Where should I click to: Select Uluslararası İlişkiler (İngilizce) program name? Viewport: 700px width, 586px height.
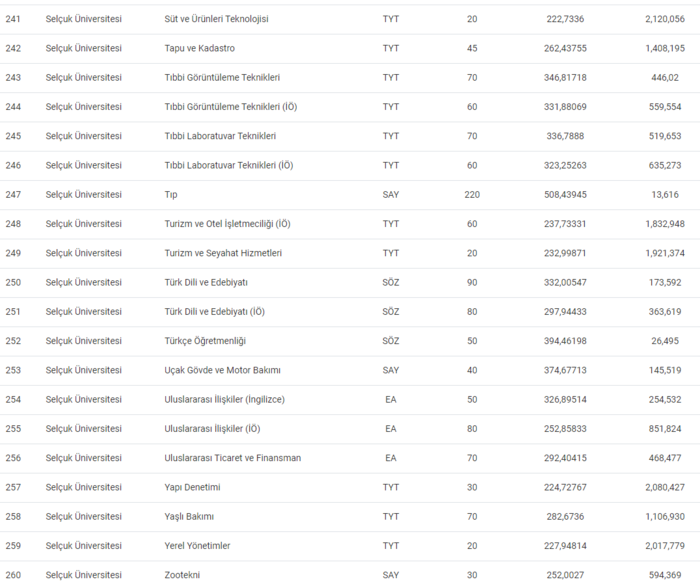coord(224,399)
